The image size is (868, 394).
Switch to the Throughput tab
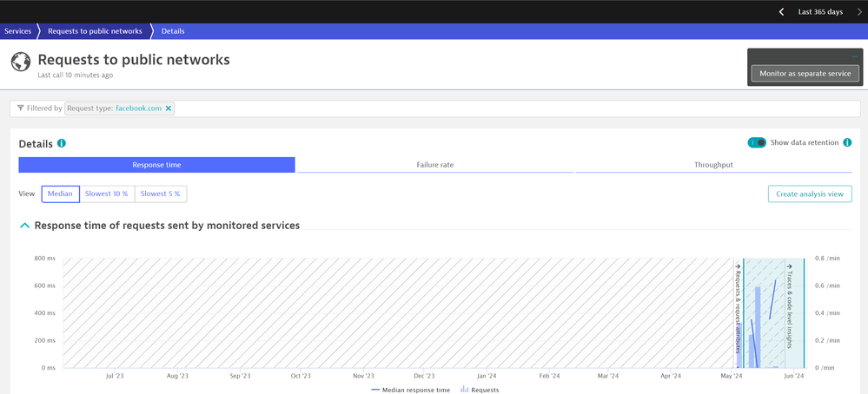point(713,164)
